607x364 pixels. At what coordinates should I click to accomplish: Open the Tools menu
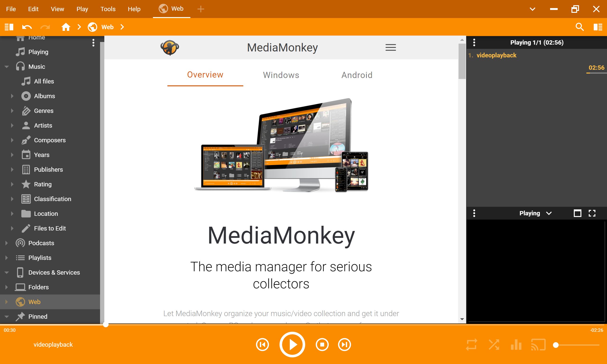point(108,9)
